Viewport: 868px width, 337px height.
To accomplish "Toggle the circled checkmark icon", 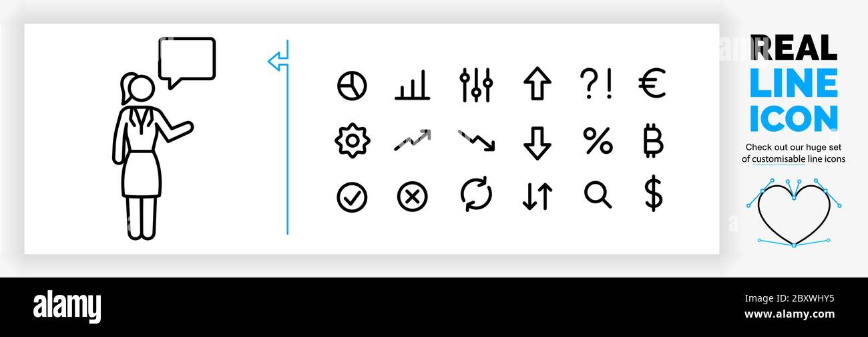I will (352, 197).
